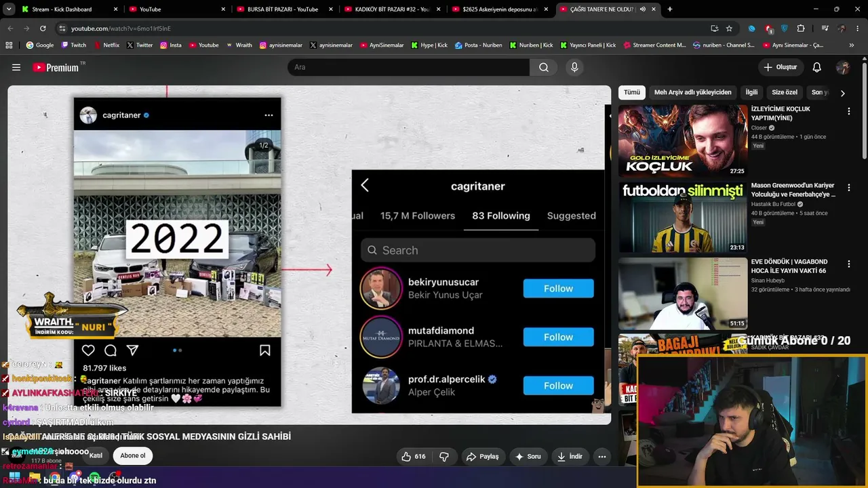Screen dimensions: 868x488
Task: Show more filter chips with the arrow
Action: (842, 93)
